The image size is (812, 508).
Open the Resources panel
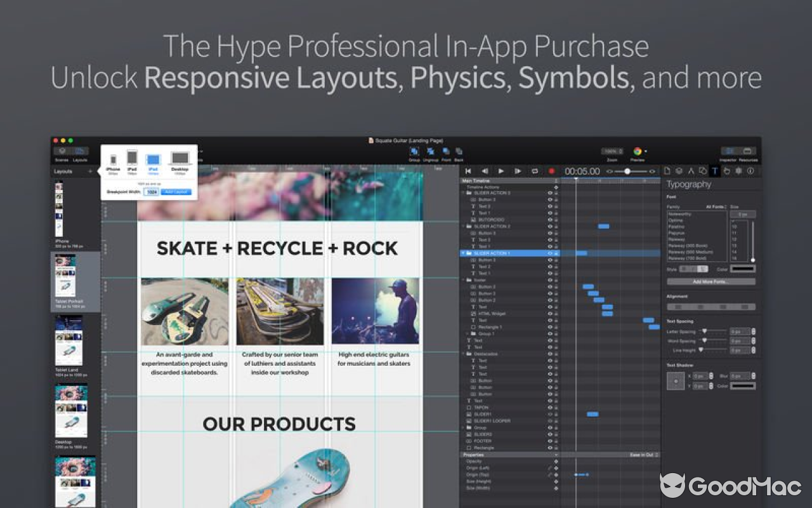tap(747, 150)
